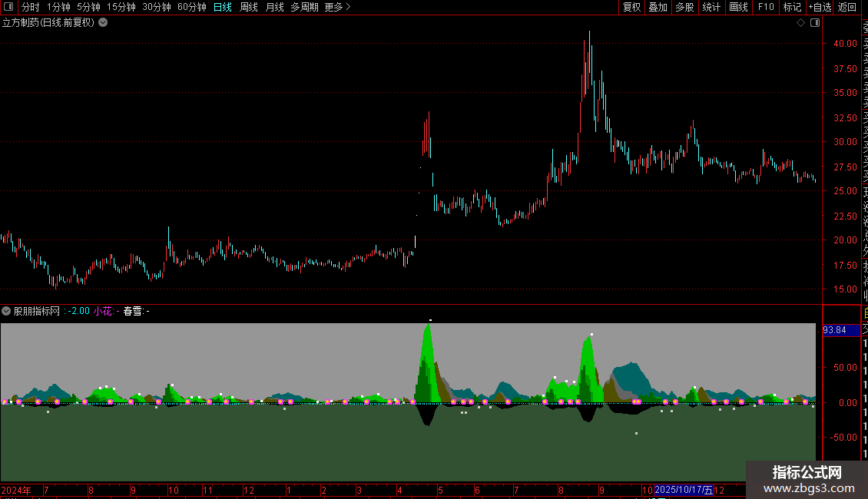Click the 2025/10/17/五 date marker
This screenshot has height=499, width=868.
(684, 490)
